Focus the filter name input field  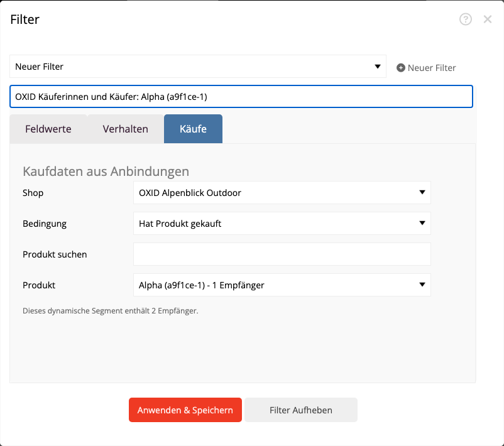pyautogui.click(x=241, y=96)
